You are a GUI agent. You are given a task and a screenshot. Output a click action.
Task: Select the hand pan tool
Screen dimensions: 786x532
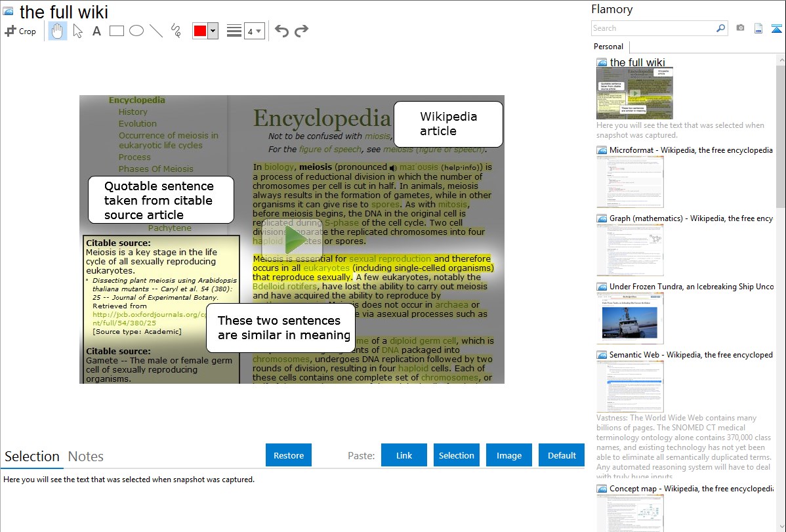(x=57, y=31)
